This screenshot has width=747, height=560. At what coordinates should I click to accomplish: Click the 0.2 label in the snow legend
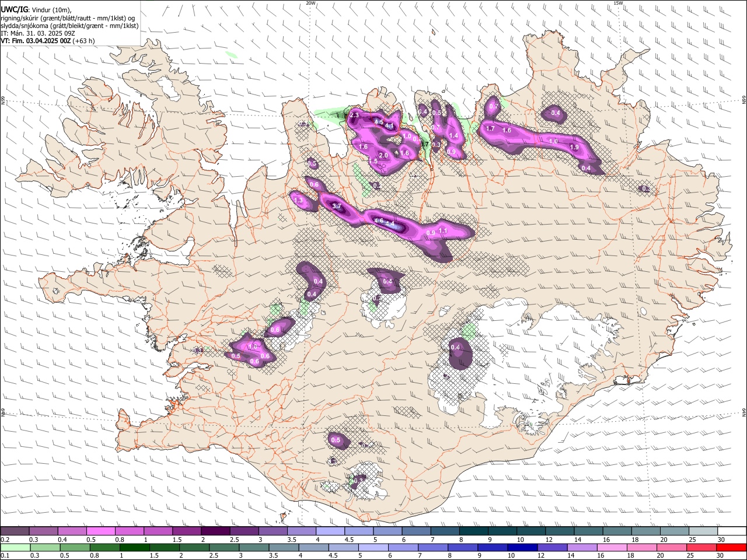point(5,540)
